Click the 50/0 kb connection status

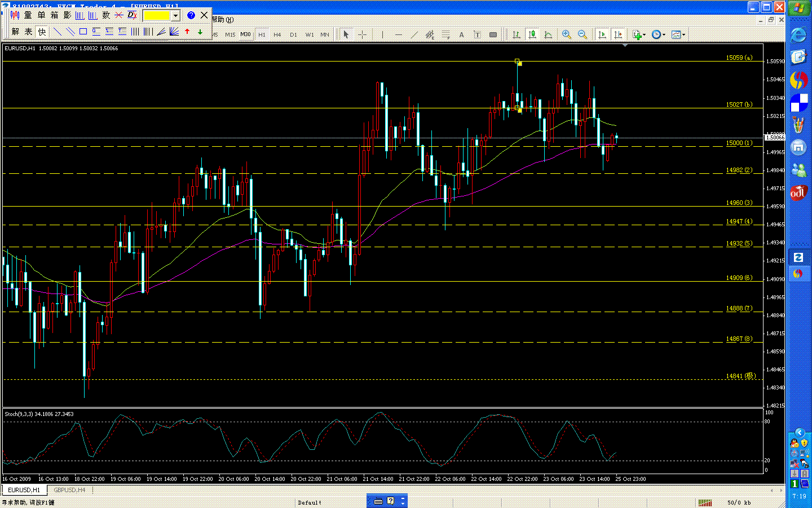point(739,502)
